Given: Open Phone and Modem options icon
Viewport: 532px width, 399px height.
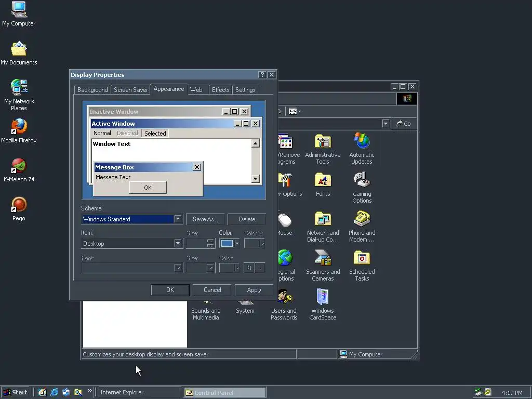Looking at the screenshot, I should pyautogui.click(x=362, y=227).
